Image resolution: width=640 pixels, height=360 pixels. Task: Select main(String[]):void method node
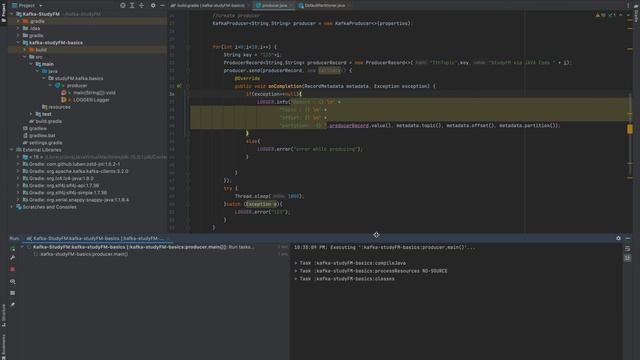click(x=88, y=93)
